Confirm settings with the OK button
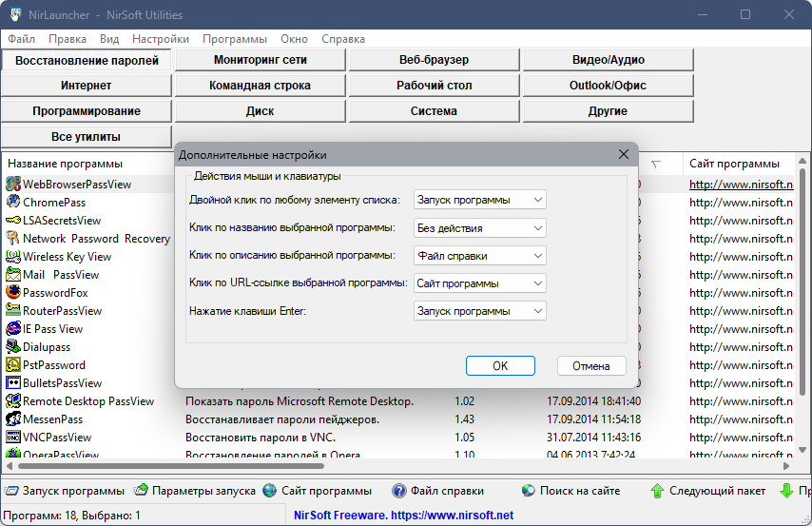 click(500, 366)
